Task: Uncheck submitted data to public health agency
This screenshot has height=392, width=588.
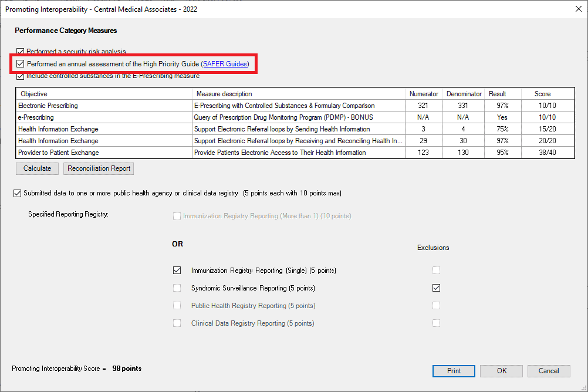Action: click(x=17, y=193)
